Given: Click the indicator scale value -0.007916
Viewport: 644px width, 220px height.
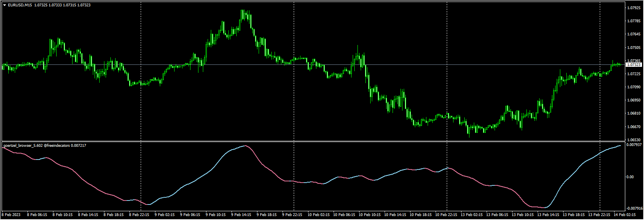Looking at the screenshot, I should click(634, 208).
